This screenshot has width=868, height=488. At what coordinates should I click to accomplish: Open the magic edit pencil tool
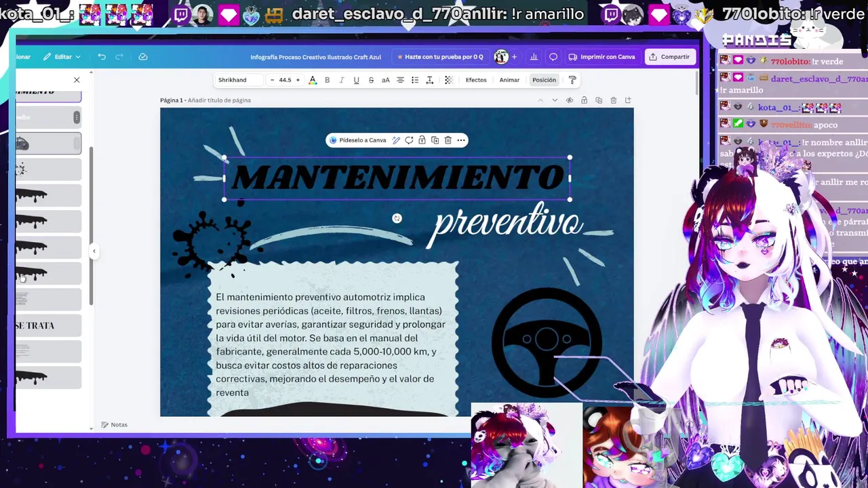pos(396,140)
